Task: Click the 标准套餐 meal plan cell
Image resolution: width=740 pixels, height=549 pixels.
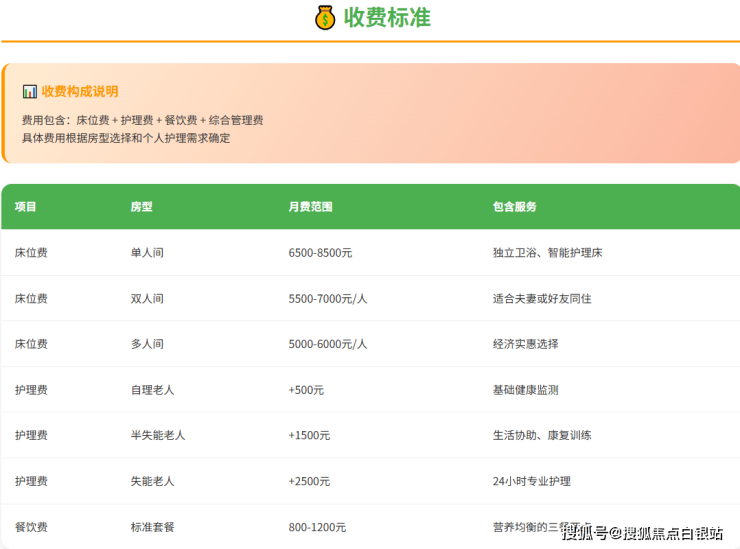Action: tap(152, 527)
